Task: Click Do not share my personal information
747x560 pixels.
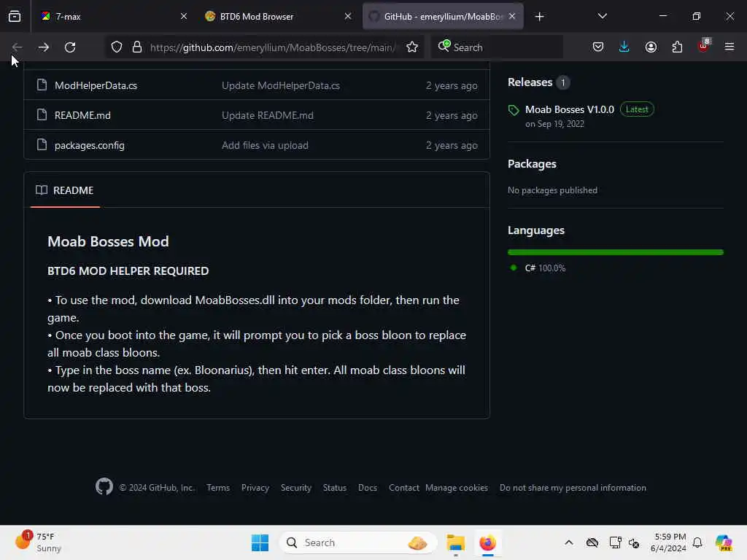Action: (573, 488)
